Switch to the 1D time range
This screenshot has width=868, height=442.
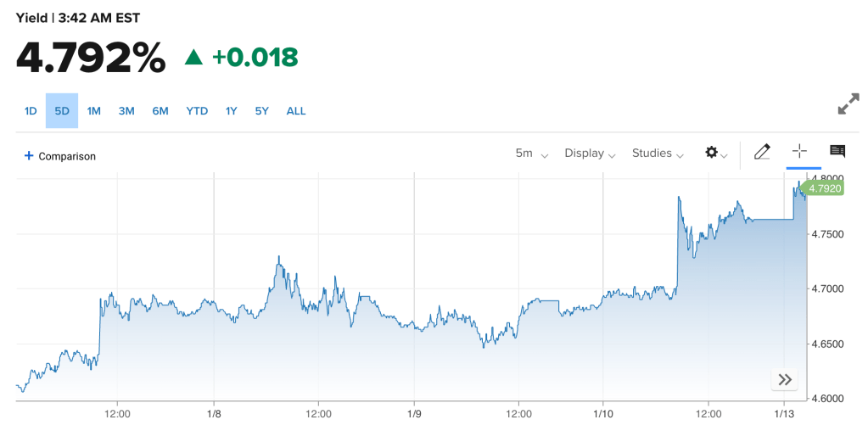[31, 111]
